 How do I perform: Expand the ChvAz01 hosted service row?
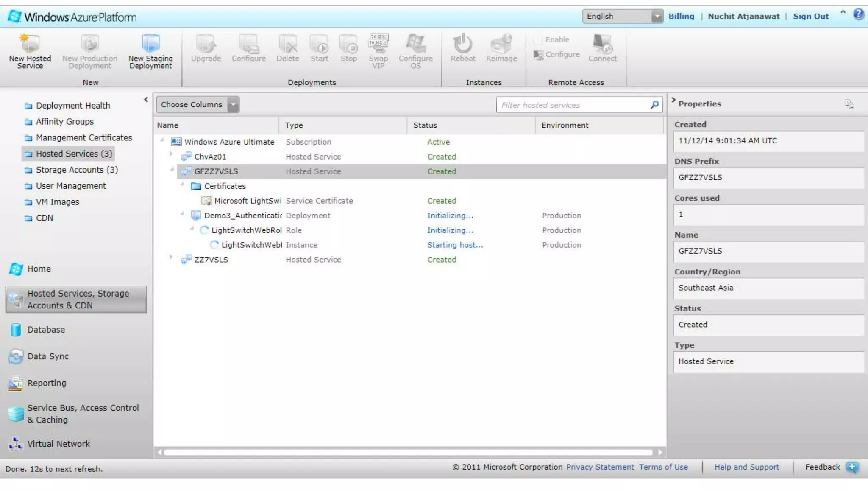pyautogui.click(x=171, y=154)
